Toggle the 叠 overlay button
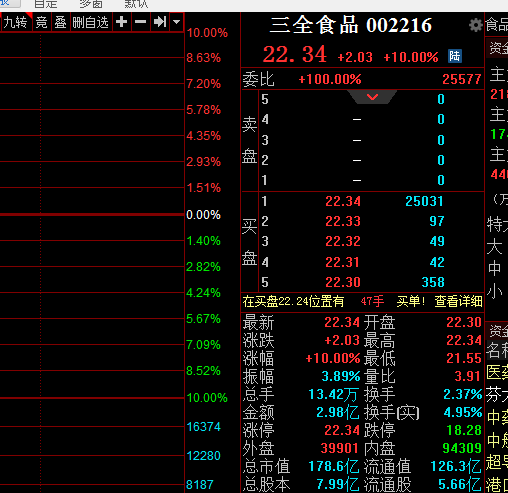Viewport: 508px width, 493px height. tap(61, 22)
